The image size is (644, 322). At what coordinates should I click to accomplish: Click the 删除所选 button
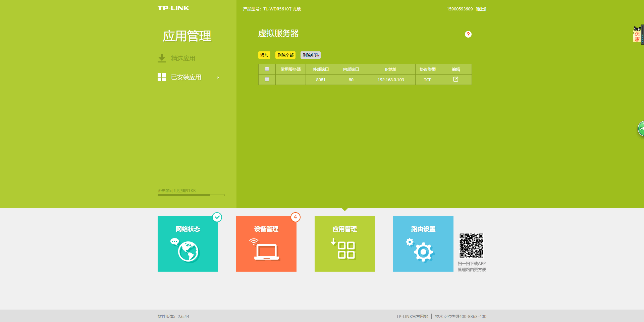click(x=311, y=55)
